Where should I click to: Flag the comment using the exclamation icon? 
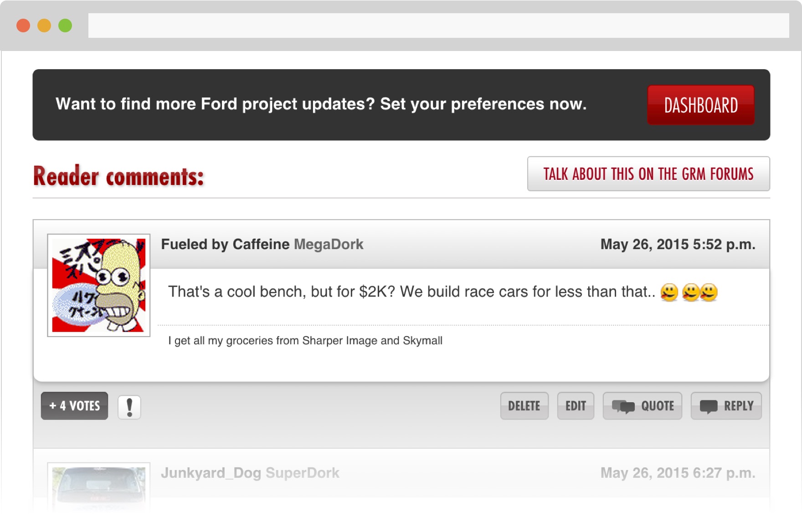click(x=129, y=407)
